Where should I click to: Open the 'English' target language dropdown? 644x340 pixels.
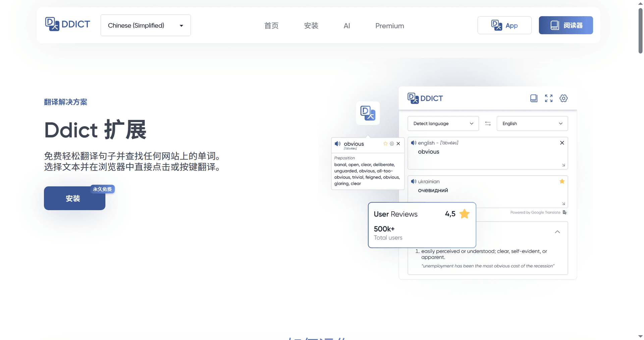point(532,123)
